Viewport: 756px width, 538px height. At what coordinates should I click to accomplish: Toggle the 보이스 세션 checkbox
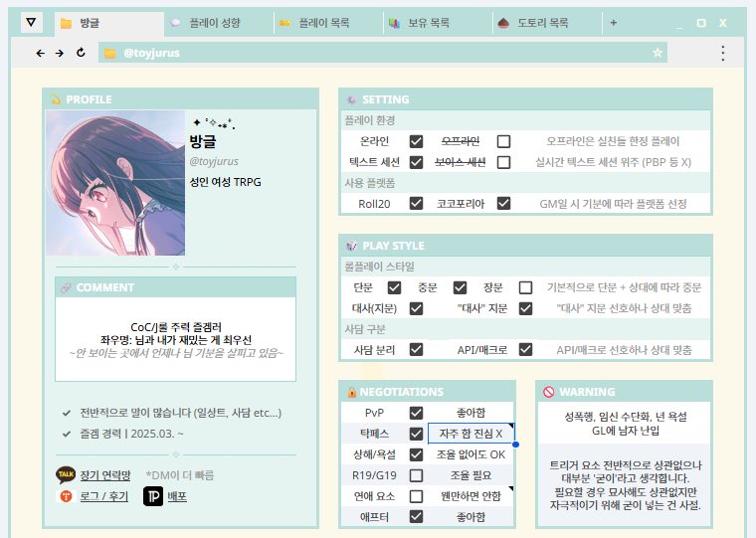tap(503, 162)
